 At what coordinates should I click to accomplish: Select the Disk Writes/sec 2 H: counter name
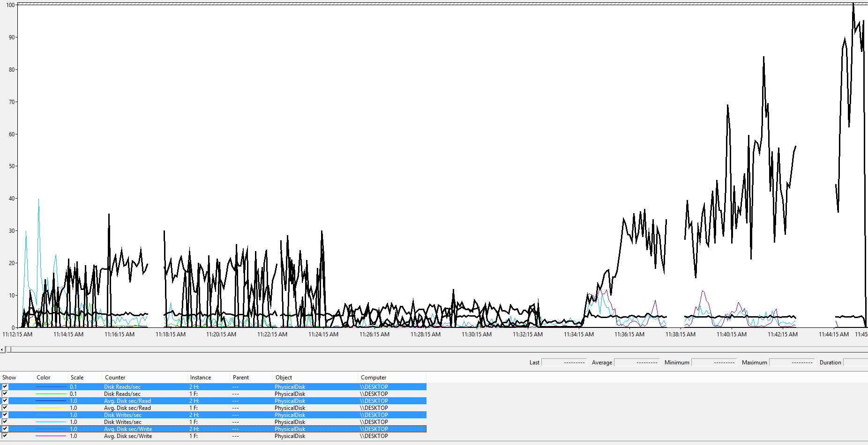[x=123, y=415]
